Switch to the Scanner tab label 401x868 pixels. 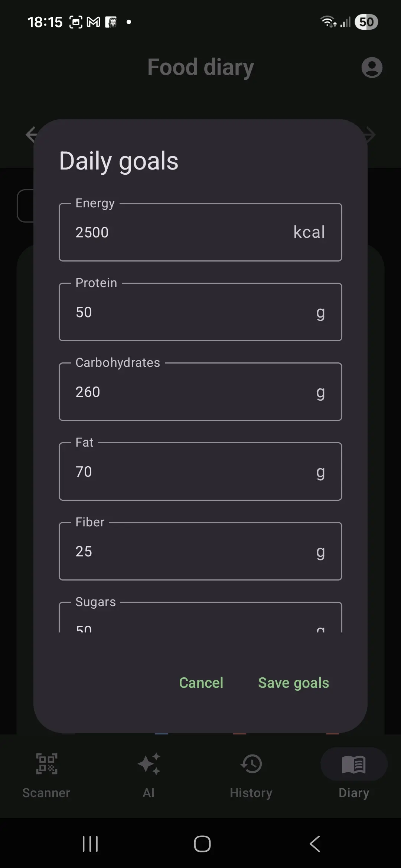(x=46, y=793)
